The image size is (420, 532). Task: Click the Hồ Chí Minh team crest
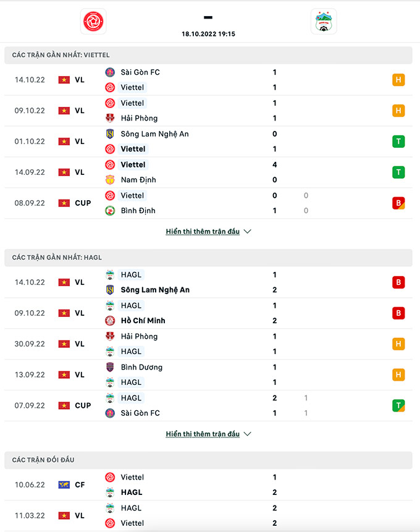point(110,321)
